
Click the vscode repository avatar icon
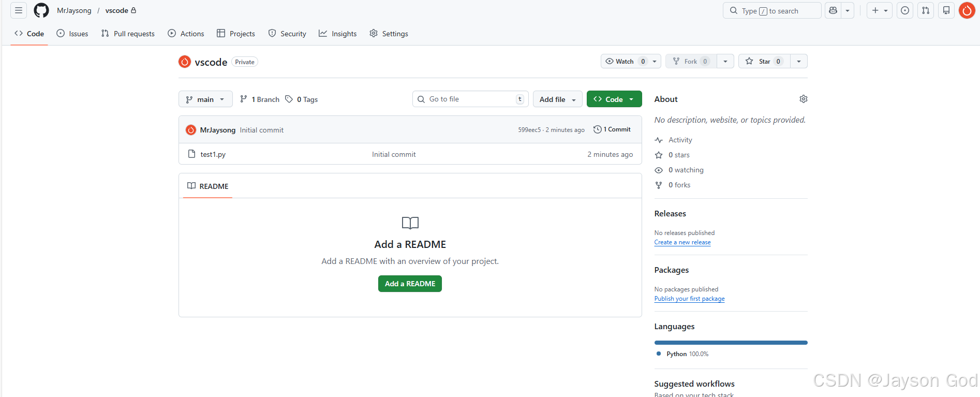pos(185,62)
